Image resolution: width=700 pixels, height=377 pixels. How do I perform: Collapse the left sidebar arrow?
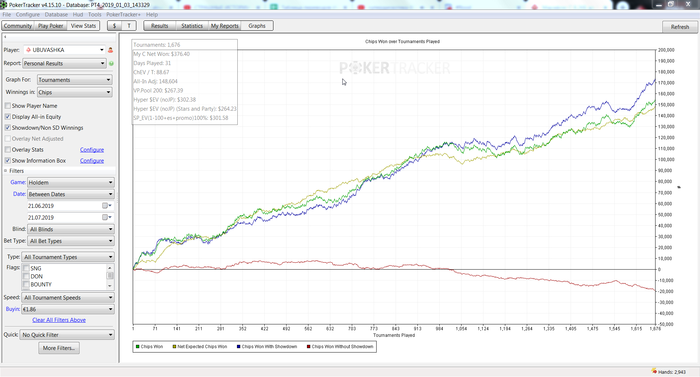point(5,37)
